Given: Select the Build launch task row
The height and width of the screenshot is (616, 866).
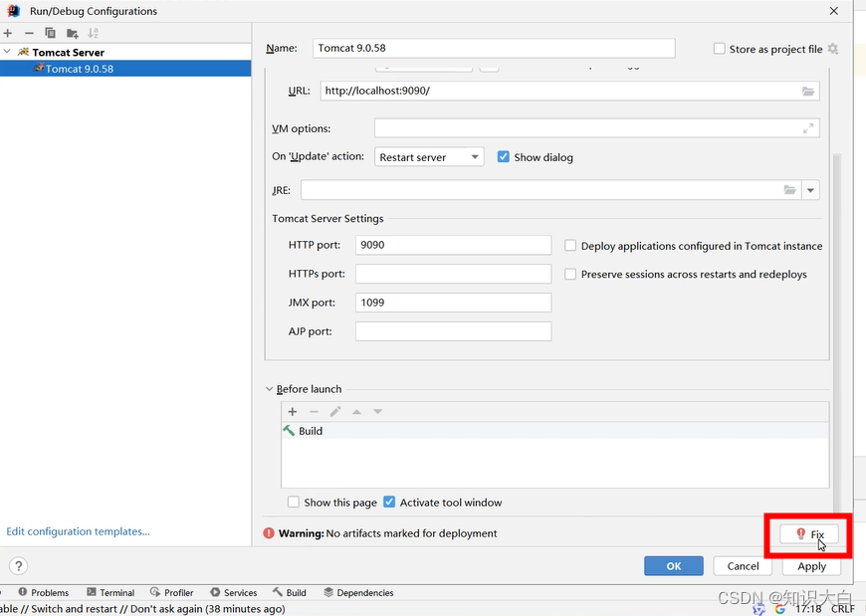Looking at the screenshot, I should pos(555,431).
